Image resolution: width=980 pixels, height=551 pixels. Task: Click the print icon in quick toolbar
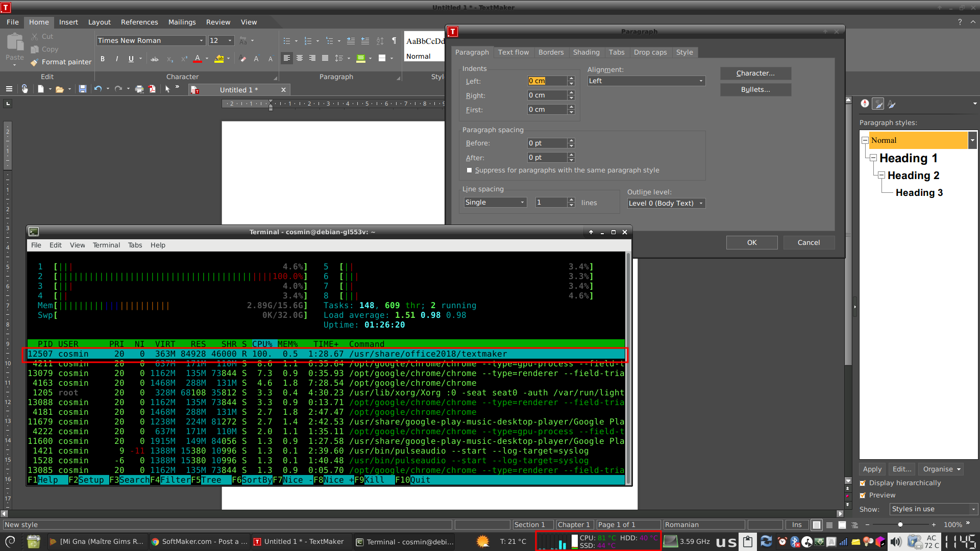(139, 89)
